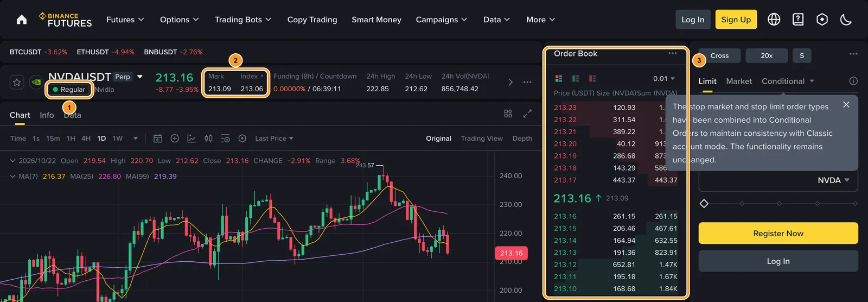Viewport: 868px width, 302px height.
Task: Select the 1D chart interval
Action: pos(101,139)
